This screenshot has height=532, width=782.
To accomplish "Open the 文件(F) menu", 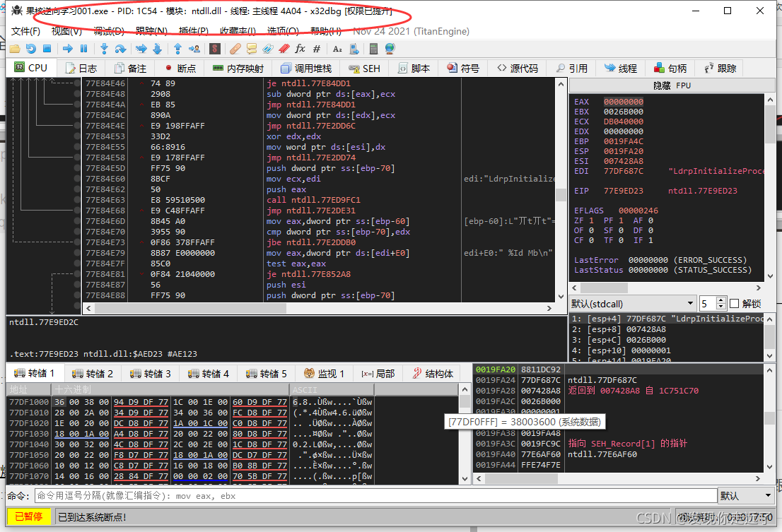I will (26, 31).
